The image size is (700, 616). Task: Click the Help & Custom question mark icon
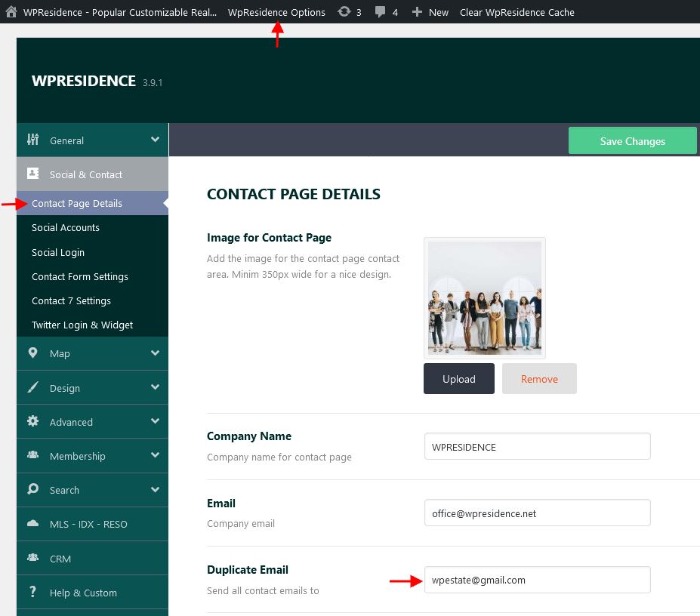32,592
